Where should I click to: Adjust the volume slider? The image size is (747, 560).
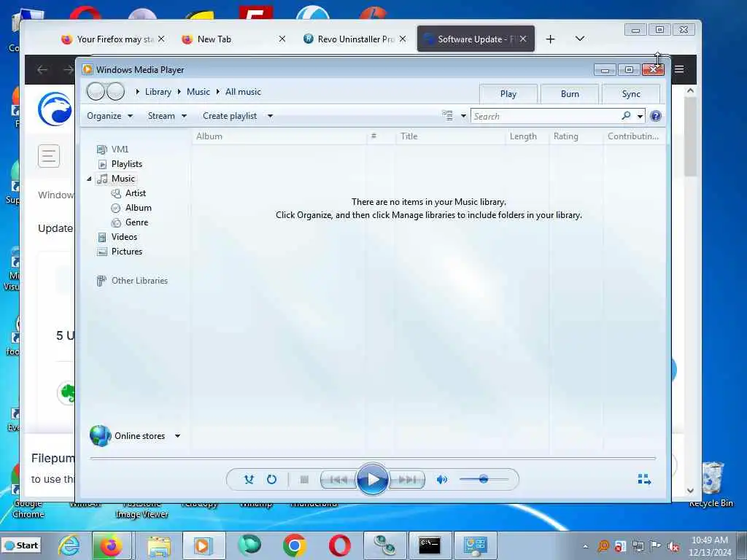[x=484, y=479]
